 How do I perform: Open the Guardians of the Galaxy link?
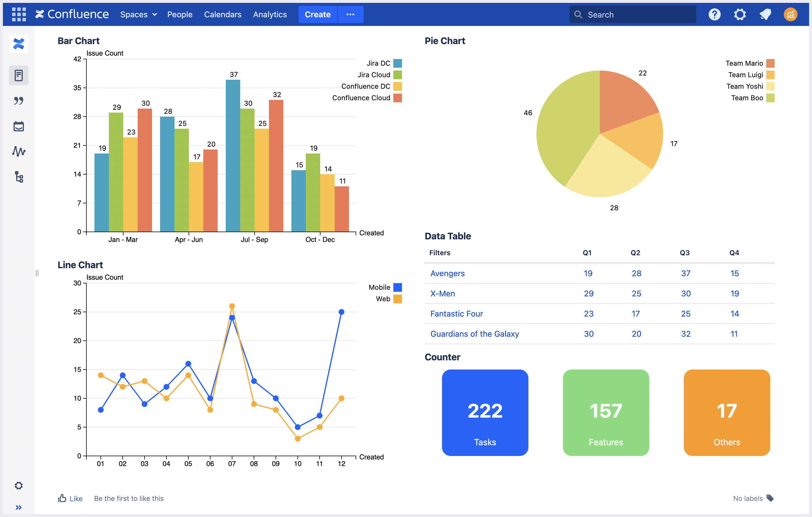click(x=475, y=334)
